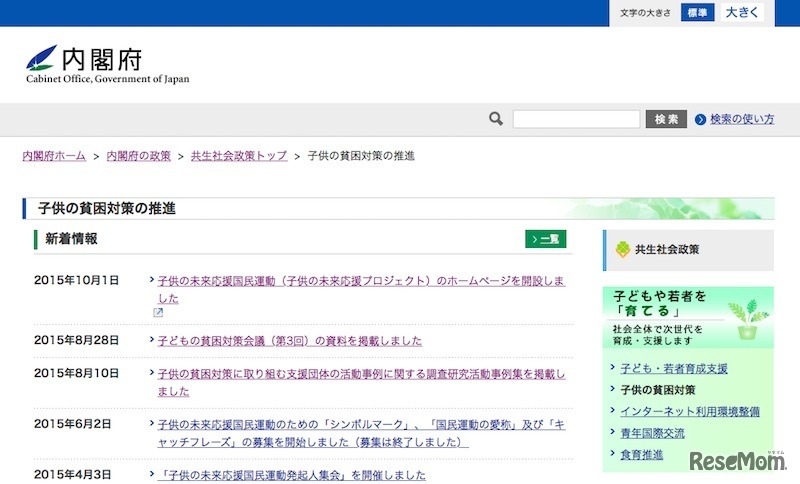Screen dimensions: 800x484
Task: Open the 共生社会政策 sidebar heading
Action: pos(688,250)
